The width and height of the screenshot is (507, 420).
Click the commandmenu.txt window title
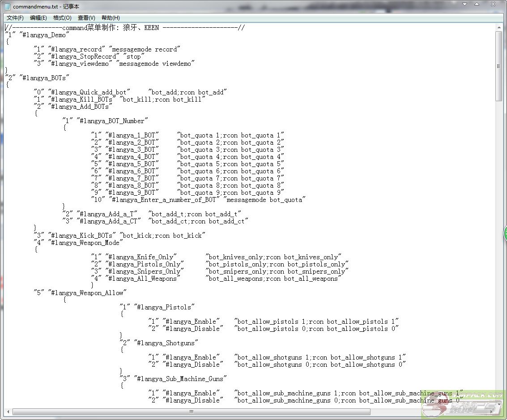coord(35,7)
